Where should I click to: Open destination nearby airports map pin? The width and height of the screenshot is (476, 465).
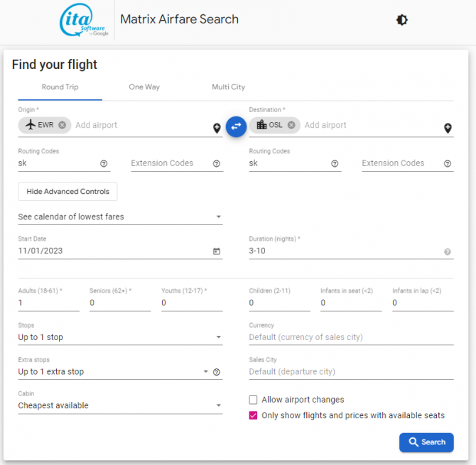click(x=448, y=128)
